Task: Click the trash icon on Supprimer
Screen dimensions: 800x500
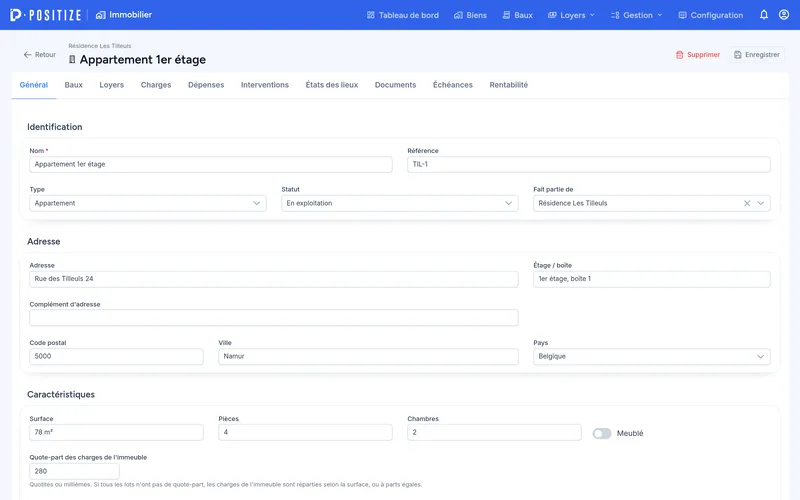Action: coord(679,55)
